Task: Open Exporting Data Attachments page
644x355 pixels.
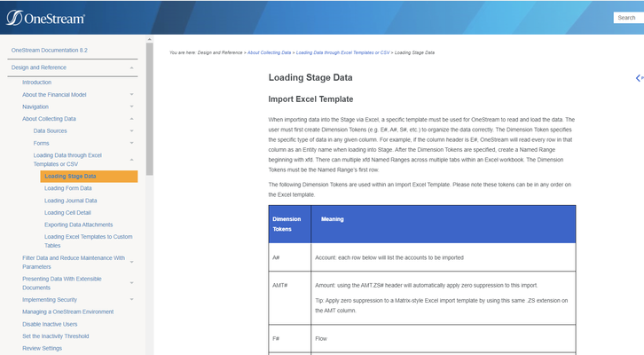Action: 78,225
